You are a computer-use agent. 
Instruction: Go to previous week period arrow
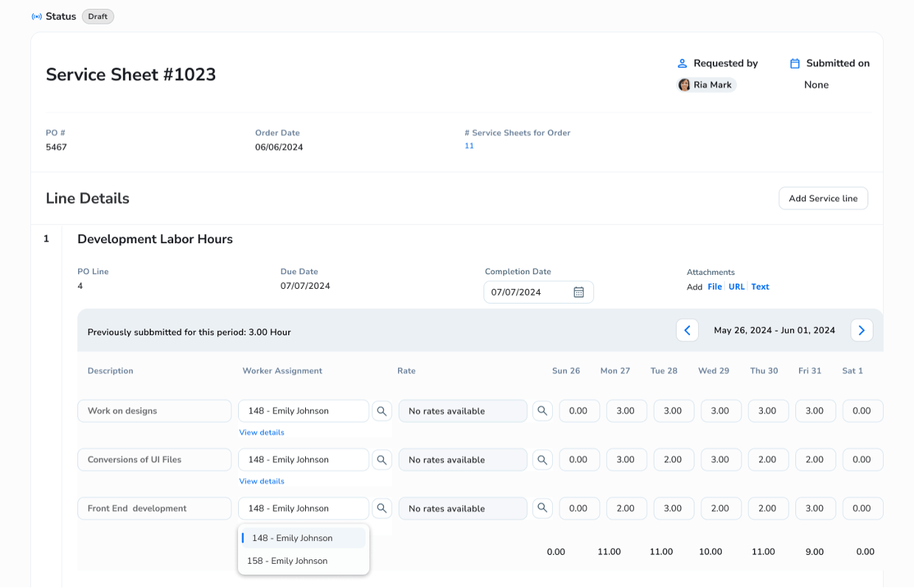pos(687,330)
